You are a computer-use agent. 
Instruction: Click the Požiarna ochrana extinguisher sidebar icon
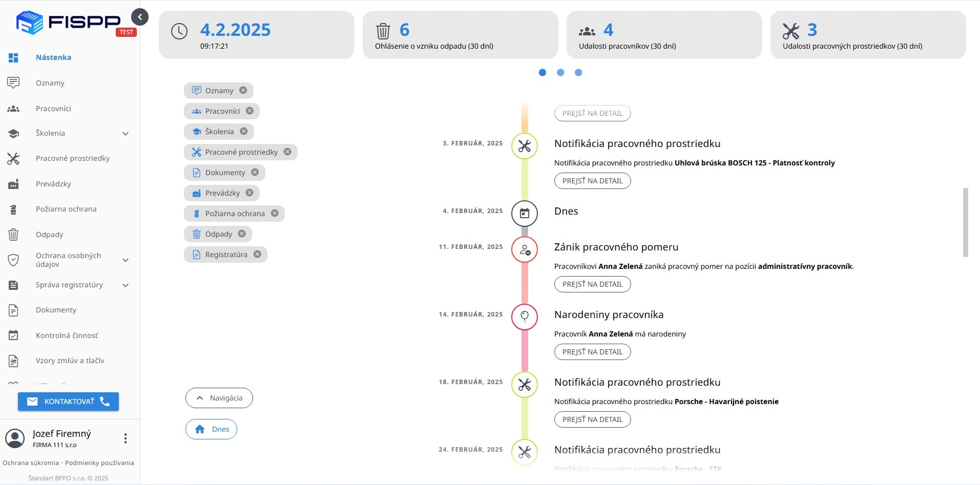pyautogui.click(x=14, y=209)
